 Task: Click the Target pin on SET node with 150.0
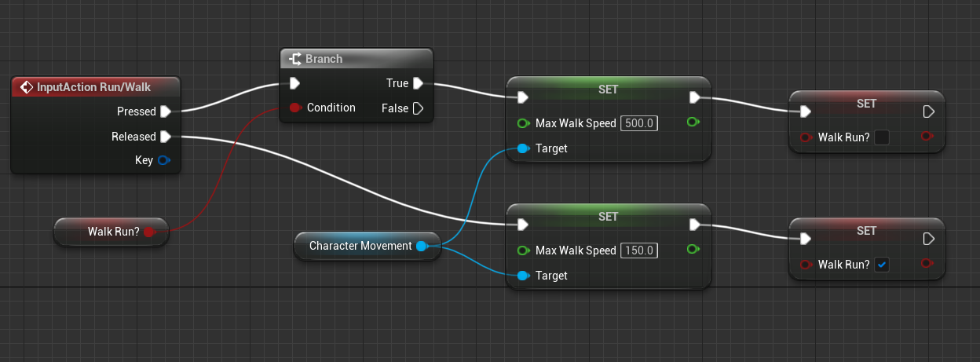pos(523,276)
